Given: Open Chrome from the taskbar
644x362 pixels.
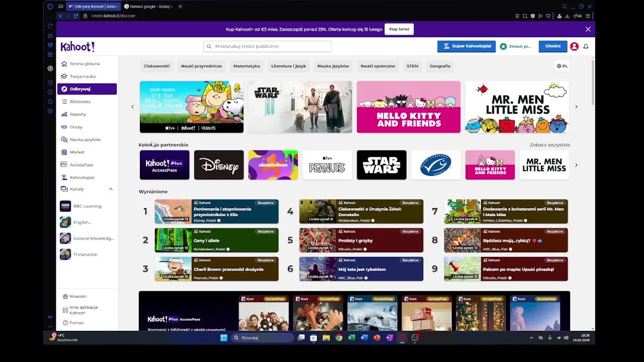Looking at the screenshot, I should (x=339, y=338).
